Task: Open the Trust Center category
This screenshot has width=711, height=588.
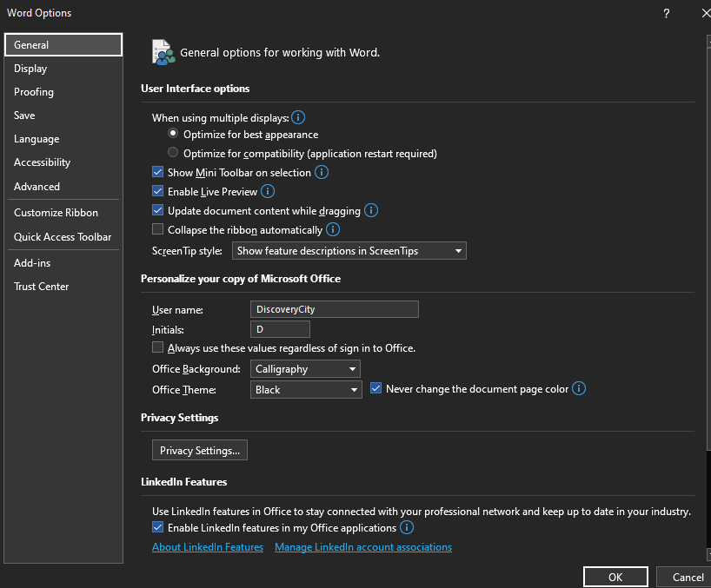Action: 63,287
